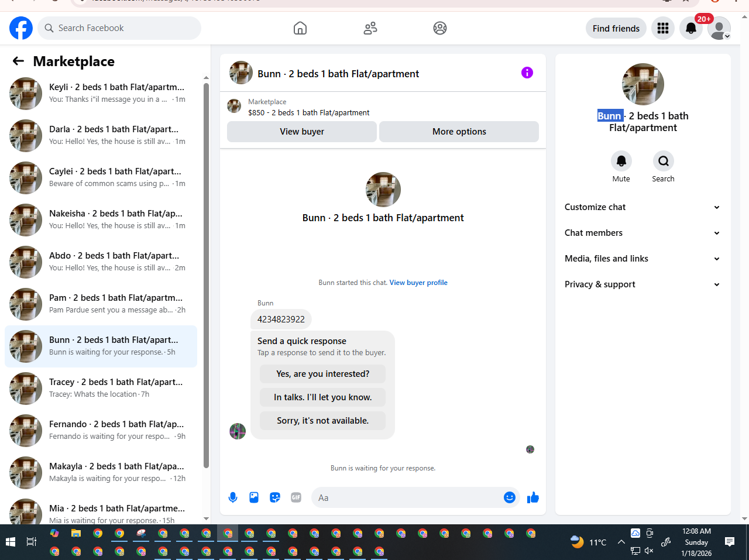Click Find friends button
Screen dimensions: 749x560
(x=616, y=28)
